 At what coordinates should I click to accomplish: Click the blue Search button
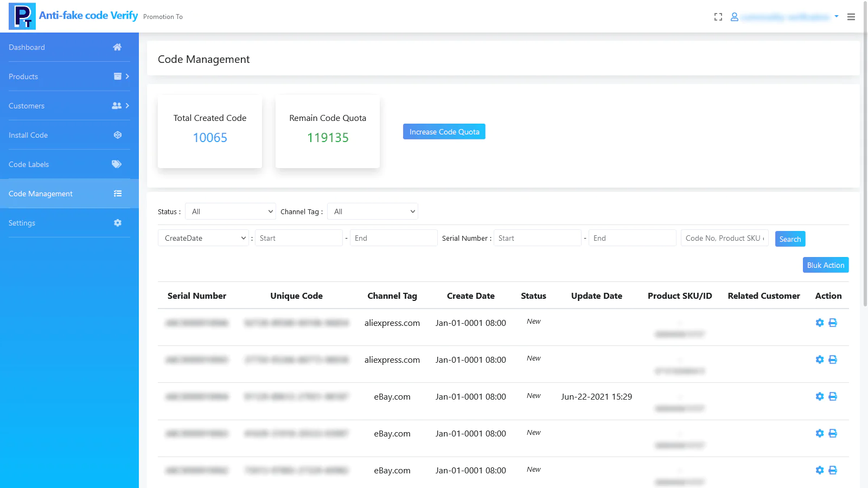pos(790,239)
